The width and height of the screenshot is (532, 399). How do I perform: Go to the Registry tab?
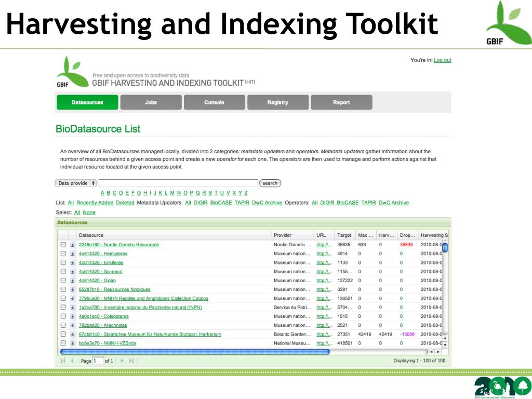(277, 102)
